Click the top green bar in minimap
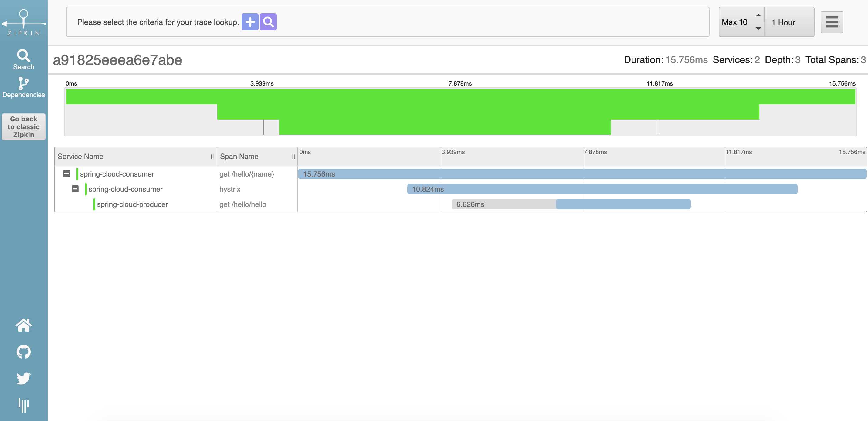868x421 pixels. [x=460, y=97]
